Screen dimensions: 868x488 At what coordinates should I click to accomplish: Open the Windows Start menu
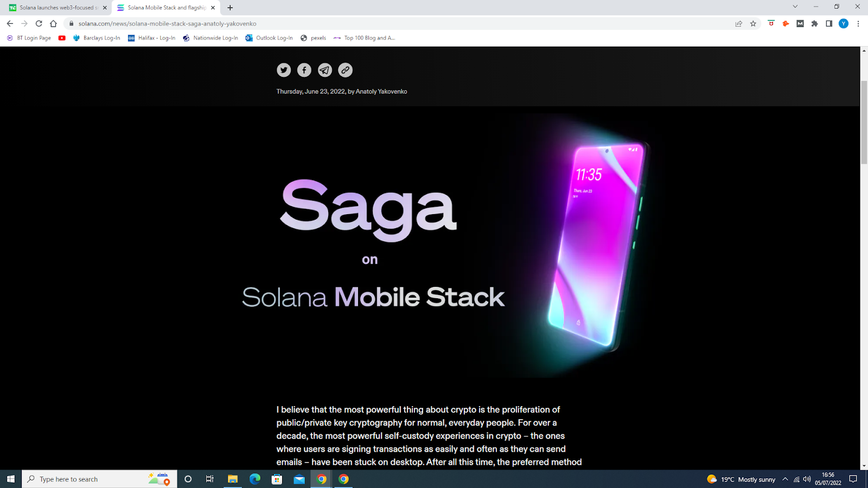pos(10,479)
